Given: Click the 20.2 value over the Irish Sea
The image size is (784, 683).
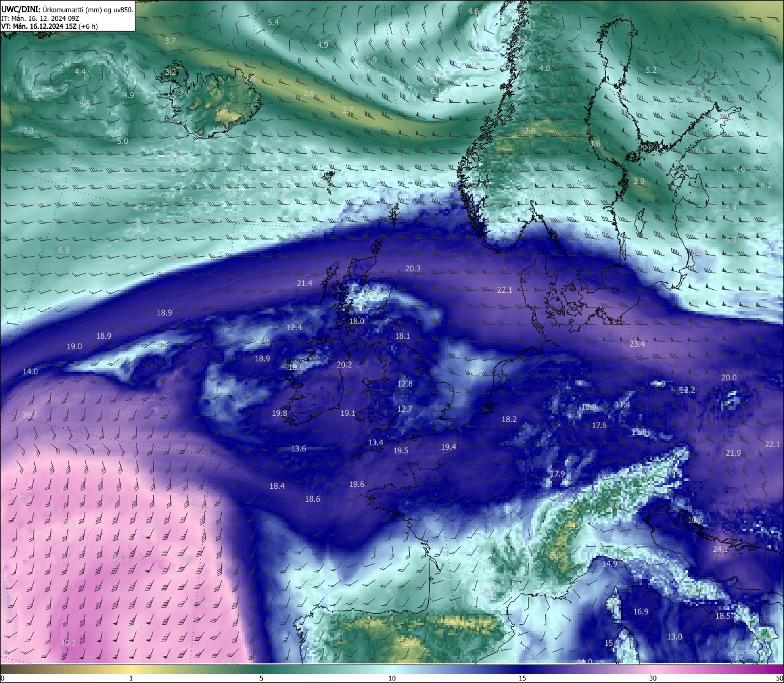Looking at the screenshot, I should tap(344, 364).
